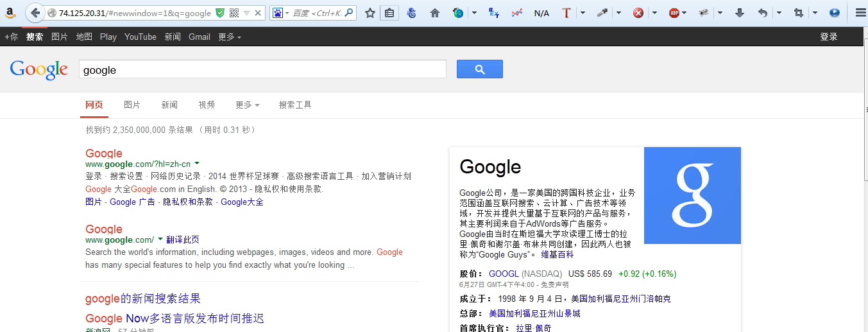
Task: Go back with the browser back arrow
Action: [35, 13]
